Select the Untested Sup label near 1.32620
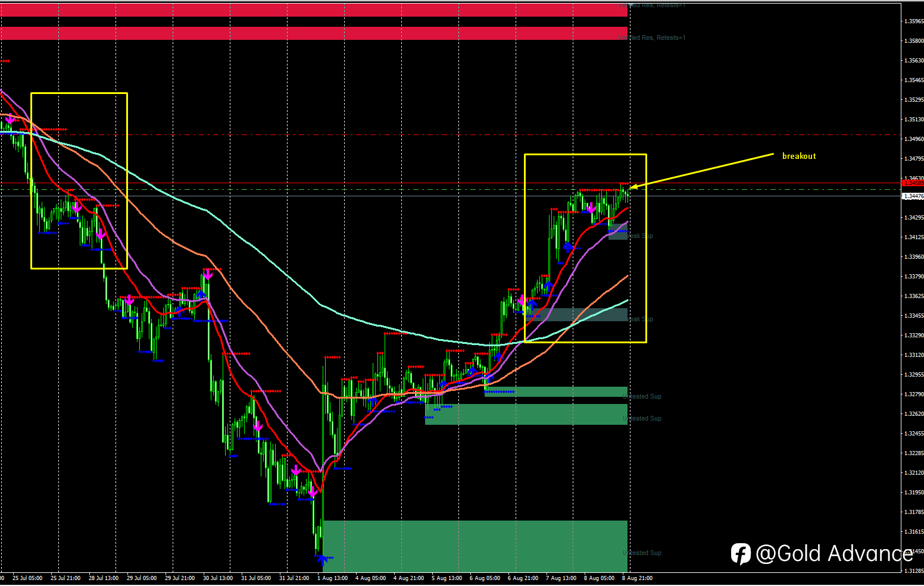This screenshot has height=586, width=924. (x=642, y=419)
